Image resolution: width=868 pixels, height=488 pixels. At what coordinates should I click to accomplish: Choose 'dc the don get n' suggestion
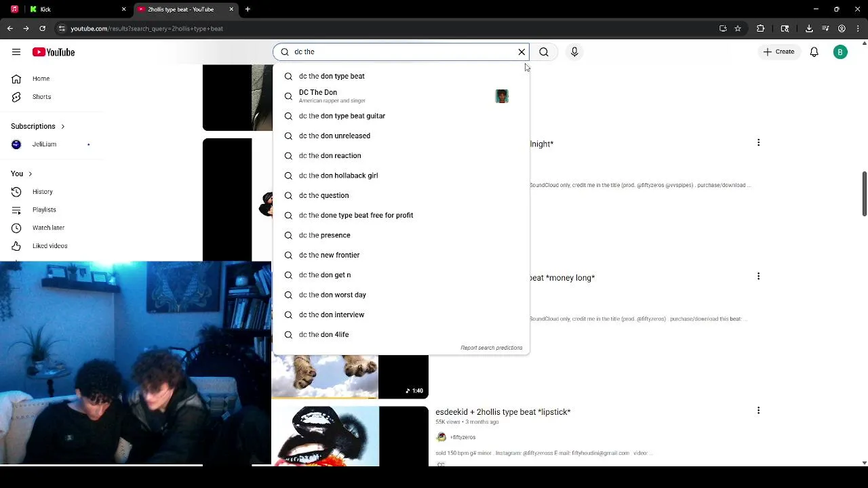point(401,275)
